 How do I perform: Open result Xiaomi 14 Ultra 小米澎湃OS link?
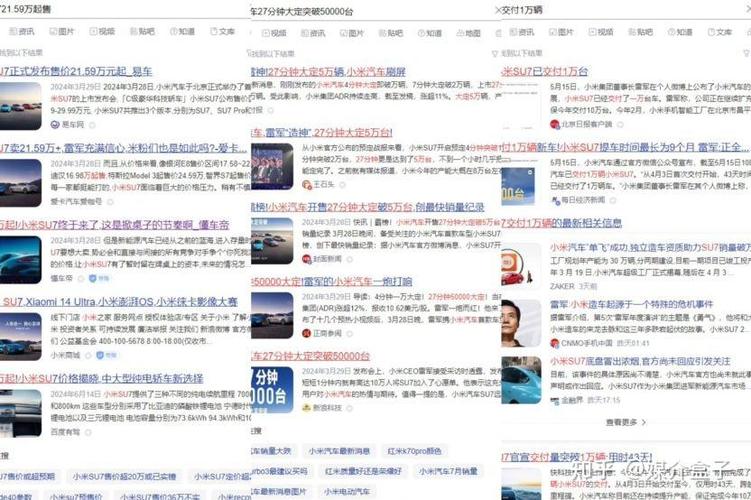119,302
